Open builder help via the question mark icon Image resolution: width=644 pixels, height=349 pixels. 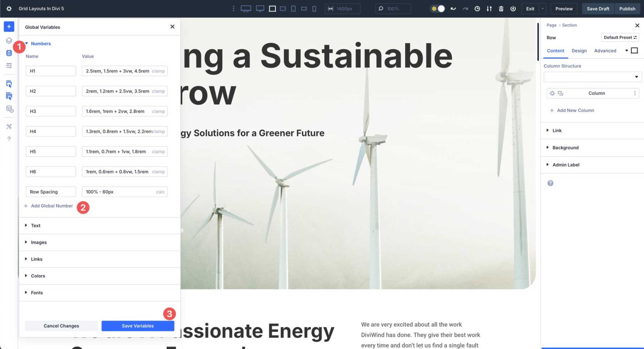pyautogui.click(x=9, y=139)
